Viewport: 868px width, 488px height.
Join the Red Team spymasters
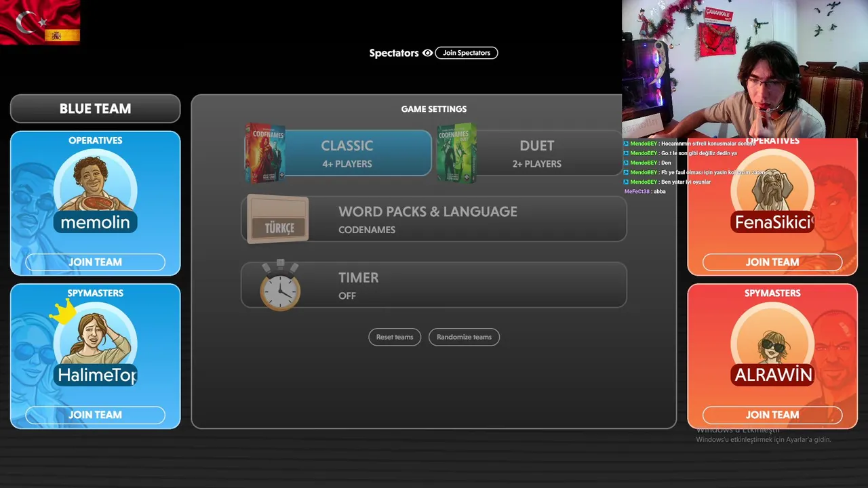[x=772, y=415]
